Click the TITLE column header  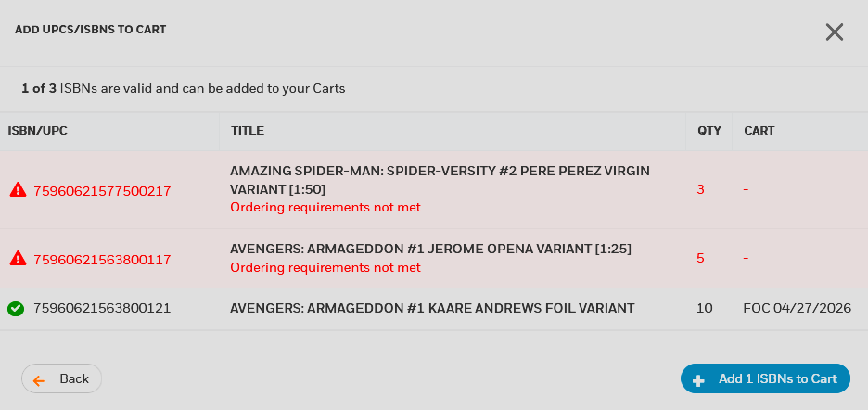coord(248,131)
